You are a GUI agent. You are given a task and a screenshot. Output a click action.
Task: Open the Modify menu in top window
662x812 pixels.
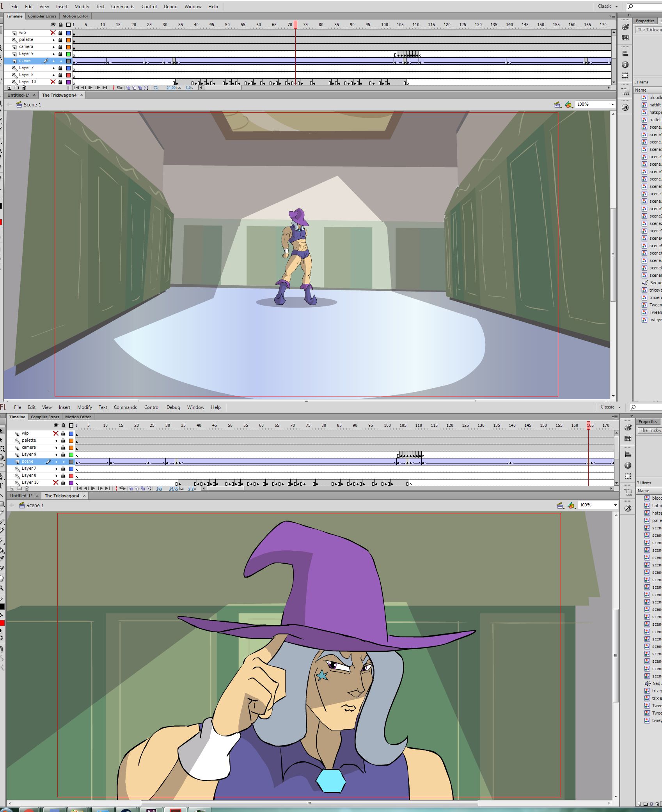[82, 7]
